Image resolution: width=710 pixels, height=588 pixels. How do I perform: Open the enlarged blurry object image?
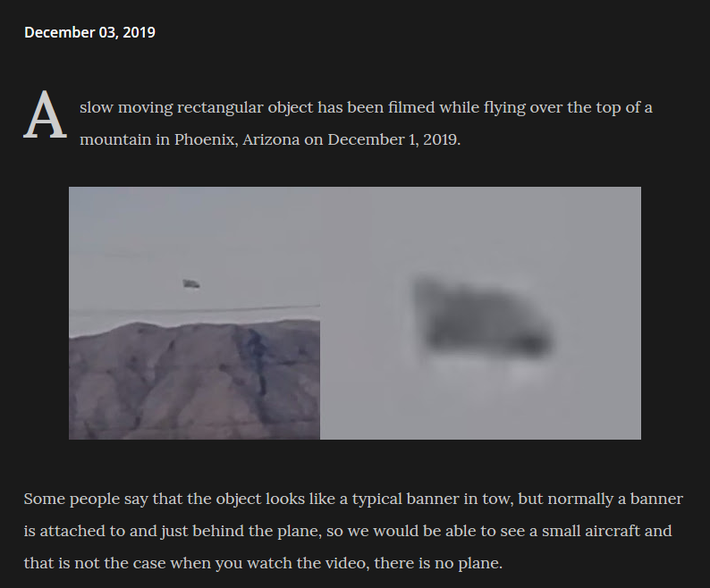click(x=480, y=313)
